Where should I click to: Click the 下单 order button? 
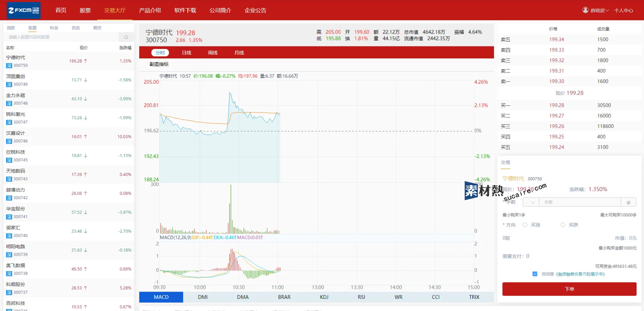coord(569,289)
